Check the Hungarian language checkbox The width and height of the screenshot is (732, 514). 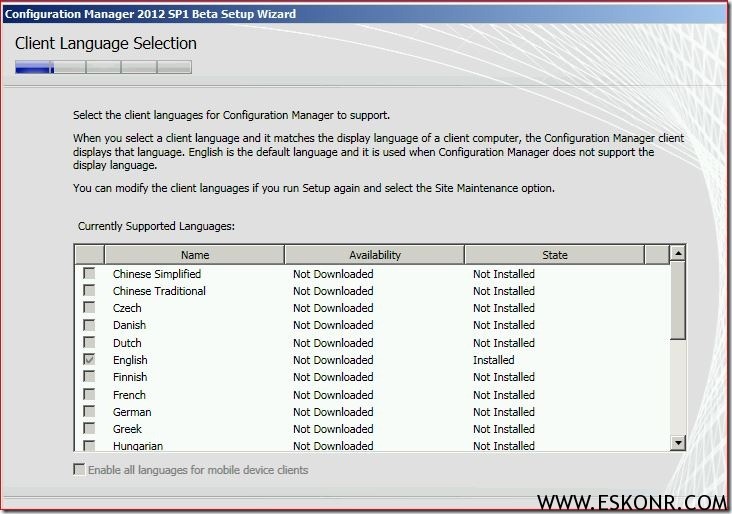coord(89,445)
